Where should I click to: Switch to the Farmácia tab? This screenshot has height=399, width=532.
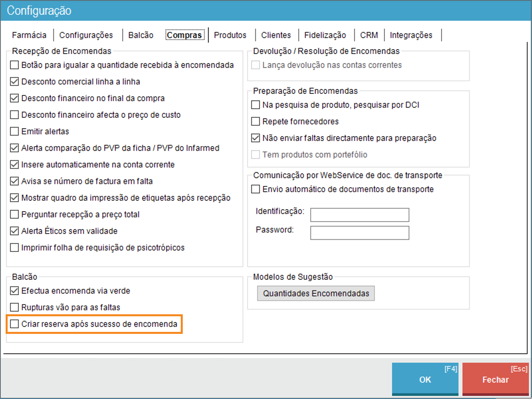(x=29, y=35)
